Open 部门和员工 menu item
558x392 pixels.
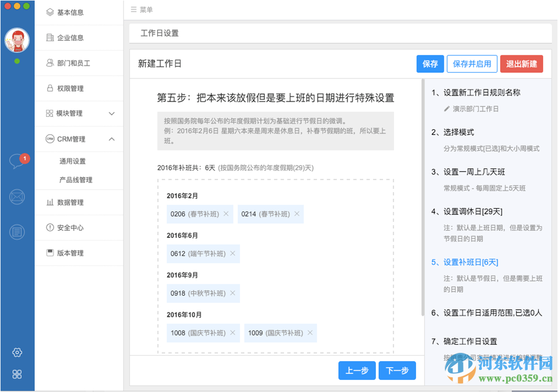click(79, 63)
